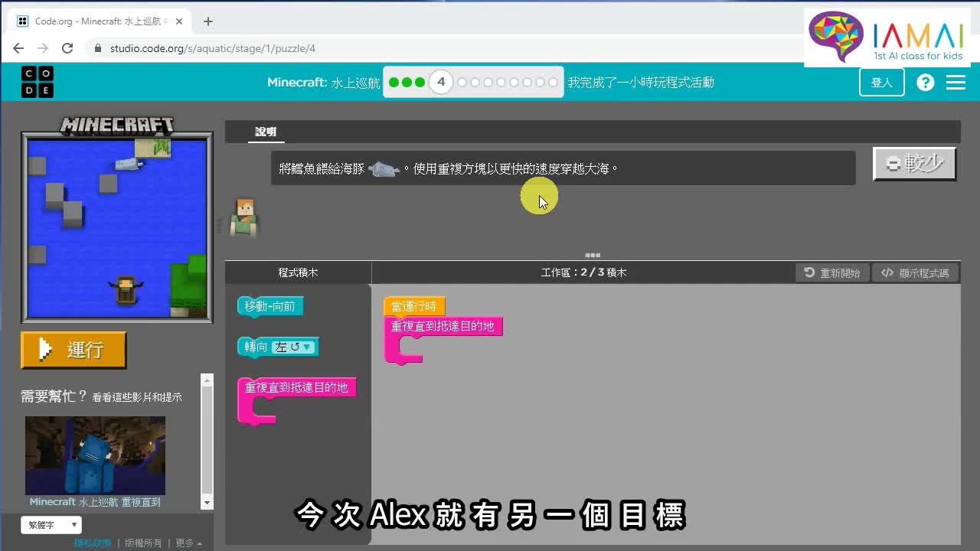Select the 轉向 左 block in toolbox

click(x=277, y=347)
